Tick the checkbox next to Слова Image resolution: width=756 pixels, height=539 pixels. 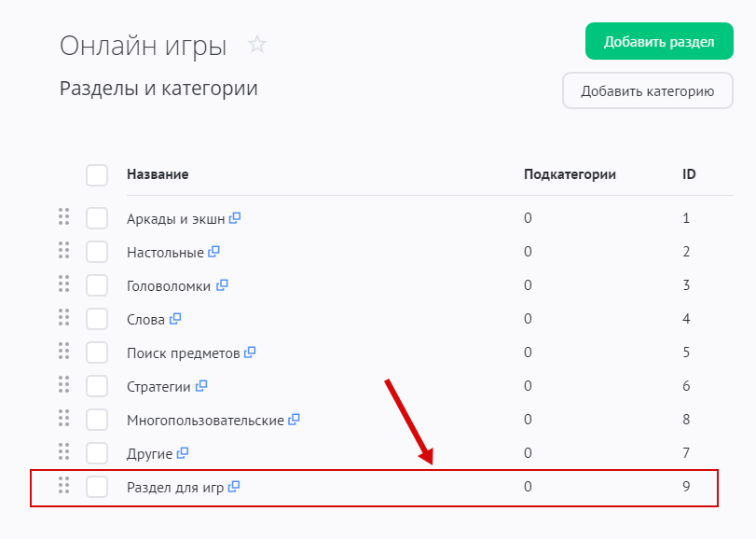click(97, 319)
